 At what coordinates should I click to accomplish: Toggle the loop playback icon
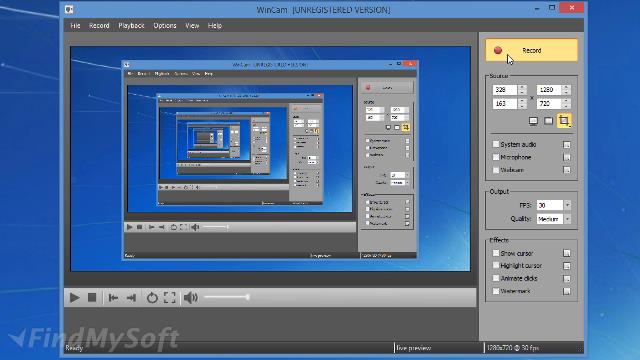click(x=152, y=298)
